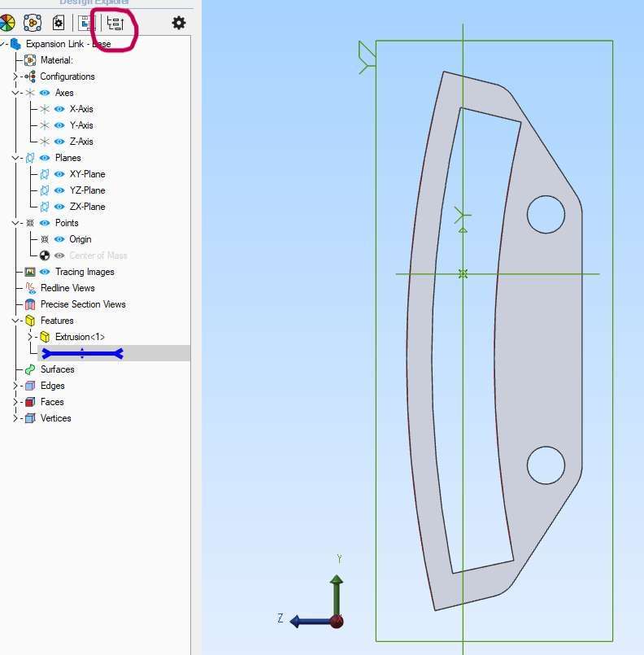Expand the Edges node
This screenshot has width=644, height=655.
click(15, 386)
